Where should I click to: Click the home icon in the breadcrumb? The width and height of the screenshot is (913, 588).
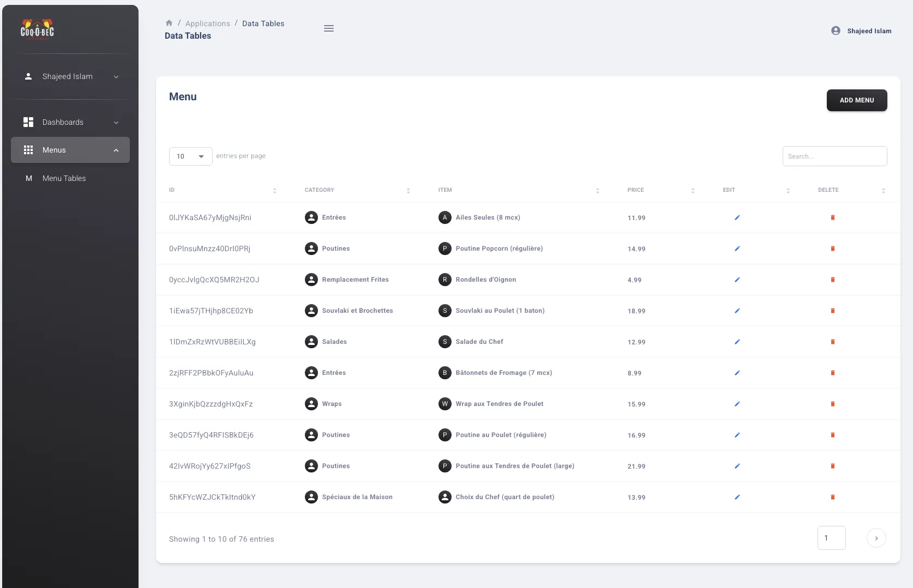click(169, 23)
